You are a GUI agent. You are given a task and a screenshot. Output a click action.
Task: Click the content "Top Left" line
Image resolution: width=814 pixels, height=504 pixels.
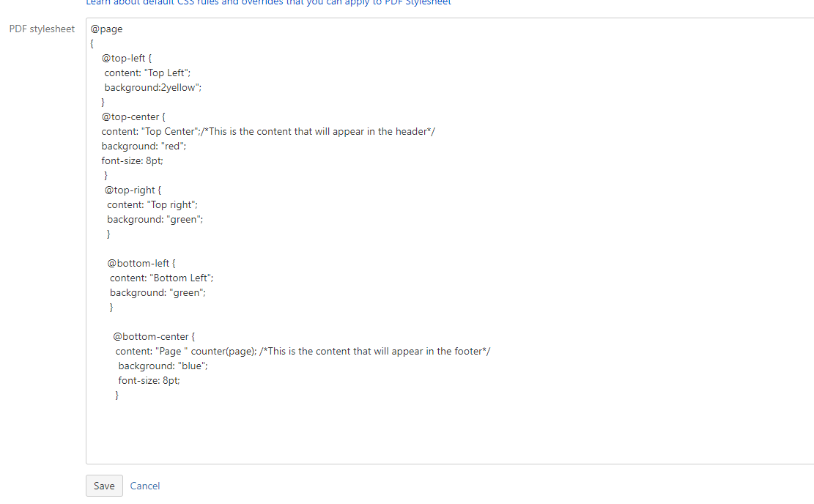coord(147,73)
